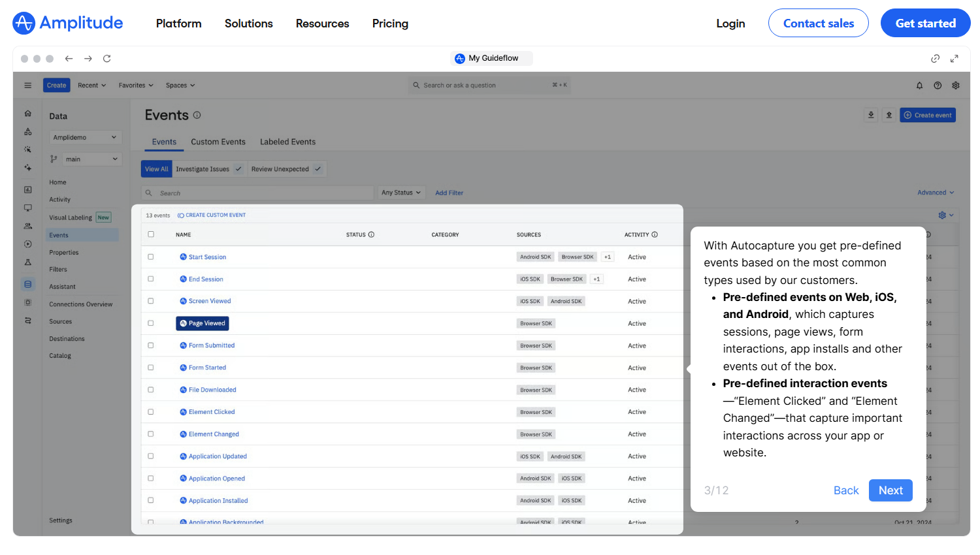Image resolution: width=980 pixels, height=555 pixels.
Task: Click the Events info icon
Action: click(197, 116)
